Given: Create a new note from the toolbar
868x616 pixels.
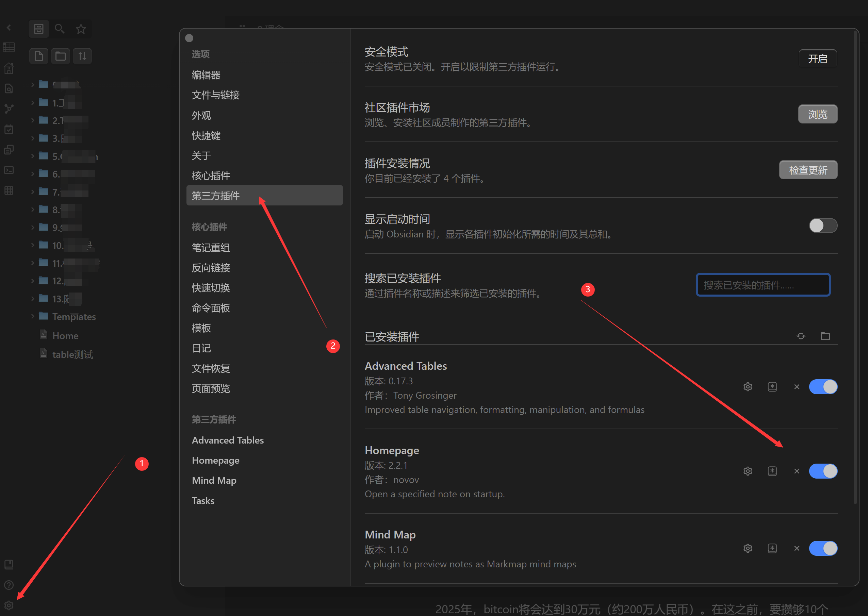Looking at the screenshot, I should (39, 56).
